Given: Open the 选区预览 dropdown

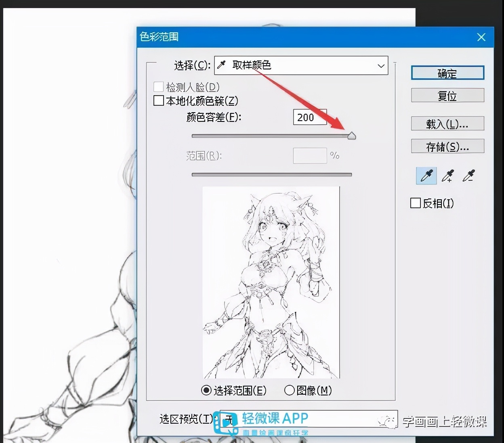Looking at the screenshot, I should (x=309, y=419).
